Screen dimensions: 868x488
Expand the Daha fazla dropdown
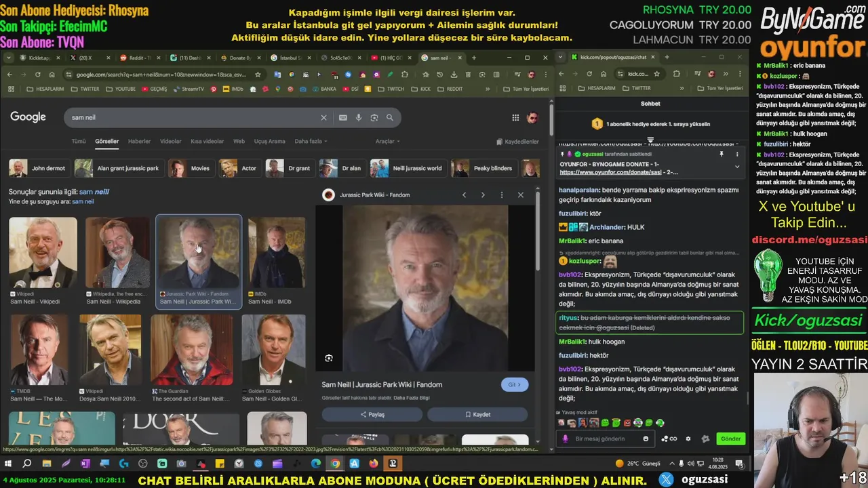click(x=311, y=141)
